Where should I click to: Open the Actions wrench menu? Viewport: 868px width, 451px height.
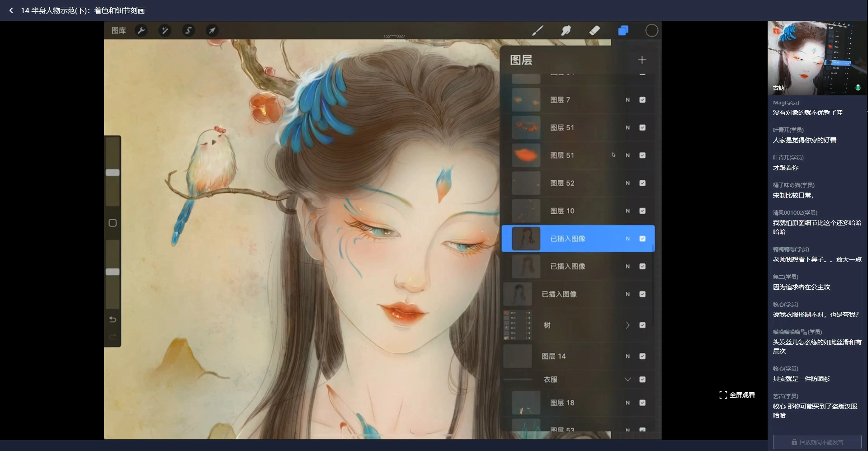(142, 31)
